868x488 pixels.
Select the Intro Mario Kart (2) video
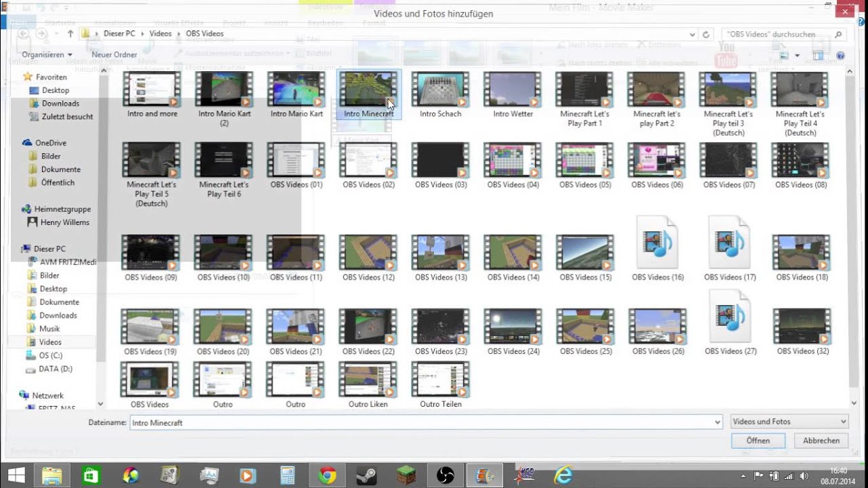click(x=224, y=99)
